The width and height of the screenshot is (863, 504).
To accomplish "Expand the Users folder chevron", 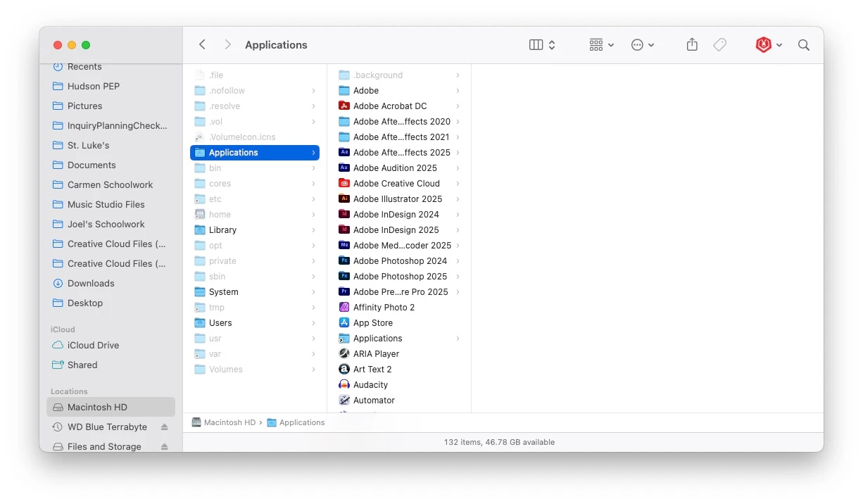I will point(313,322).
